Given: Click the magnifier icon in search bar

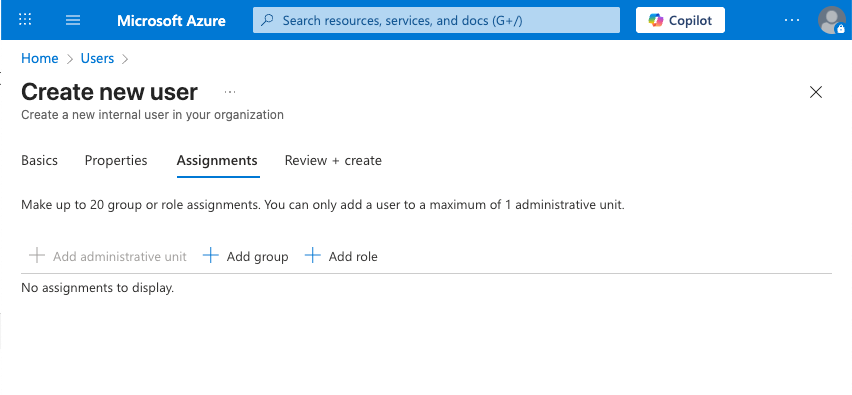Looking at the screenshot, I should [x=267, y=21].
